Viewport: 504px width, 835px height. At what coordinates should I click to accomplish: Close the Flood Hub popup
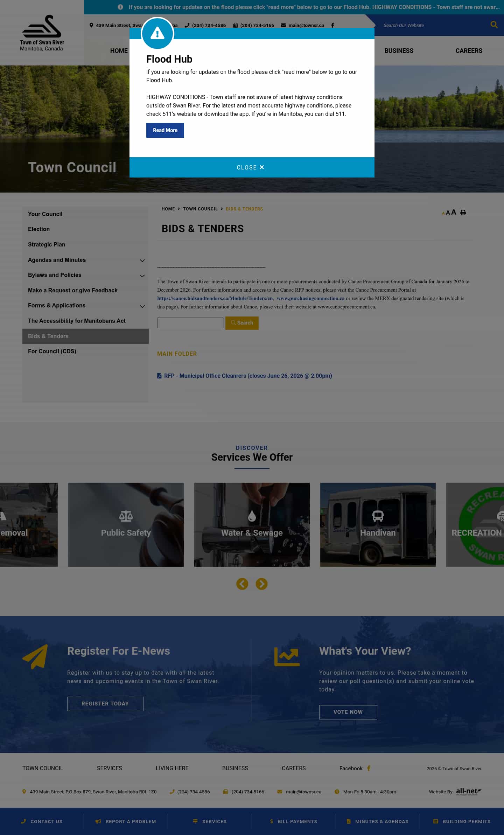[x=252, y=167]
